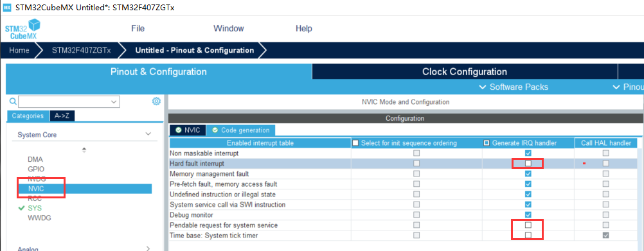Image resolution: width=644 pixels, height=251 pixels.
Task: Check Pendable request for system service IRQ handler
Action: (528, 225)
